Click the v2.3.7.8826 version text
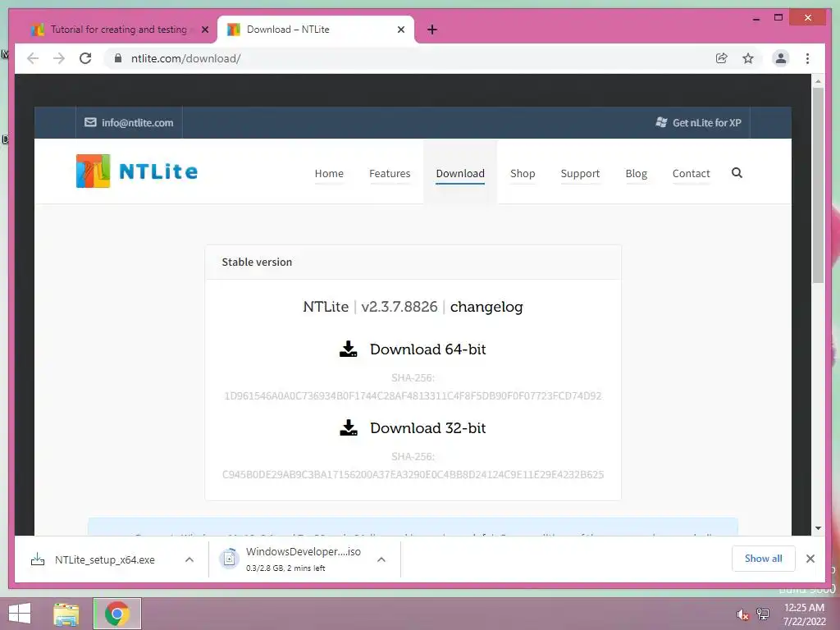This screenshot has width=840, height=630. (x=399, y=307)
